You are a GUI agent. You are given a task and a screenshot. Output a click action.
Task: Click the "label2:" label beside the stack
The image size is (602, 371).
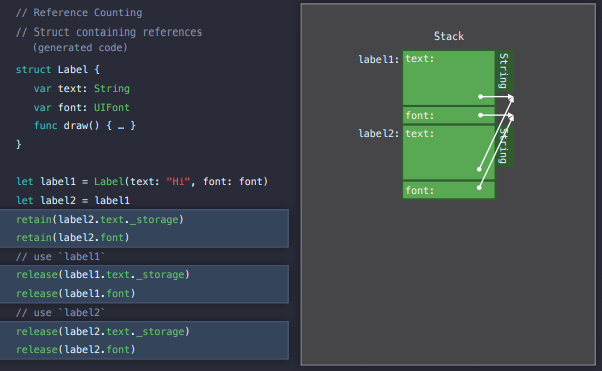tap(379, 134)
